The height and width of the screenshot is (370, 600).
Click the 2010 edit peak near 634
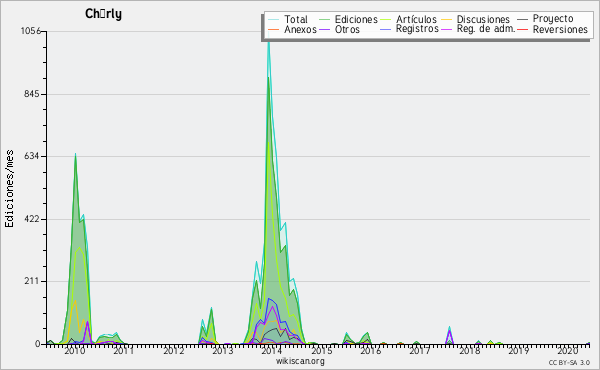75,155
